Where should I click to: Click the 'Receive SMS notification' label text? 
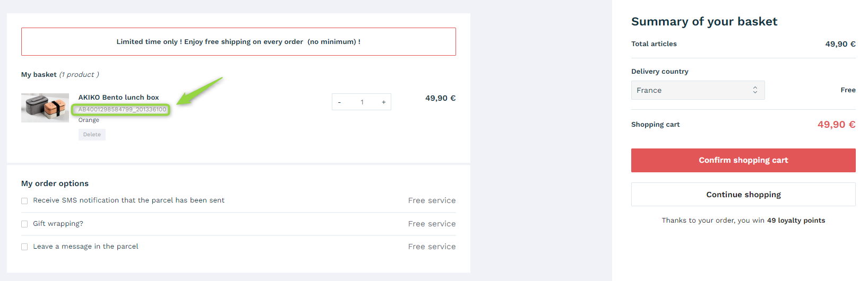point(128,200)
